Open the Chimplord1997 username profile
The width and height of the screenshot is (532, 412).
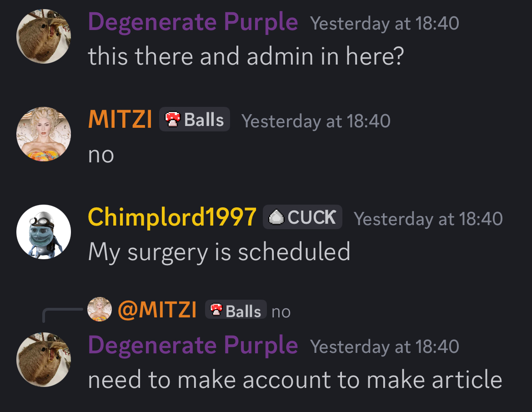(x=172, y=217)
